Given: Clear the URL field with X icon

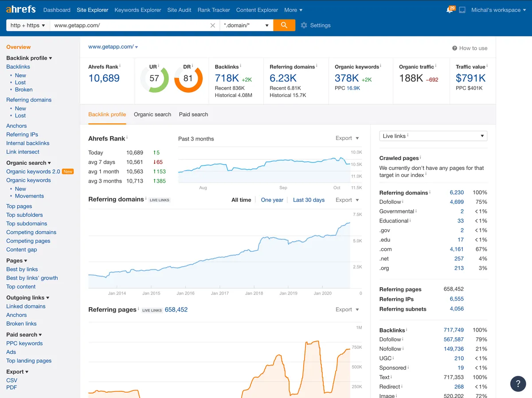Looking at the screenshot, I should tap(213, 25).
